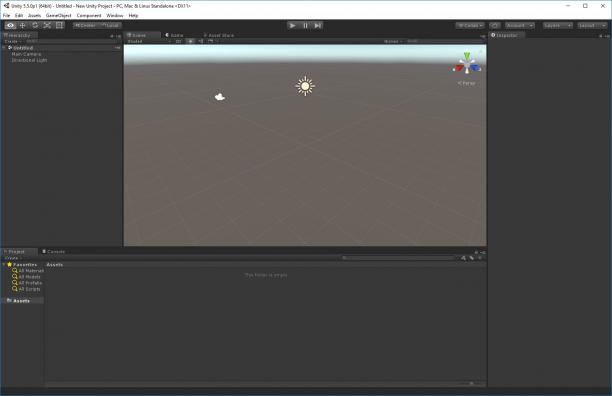612x396 pixels.
Task: Select the Rect transform tool
Action: [59, 25]
